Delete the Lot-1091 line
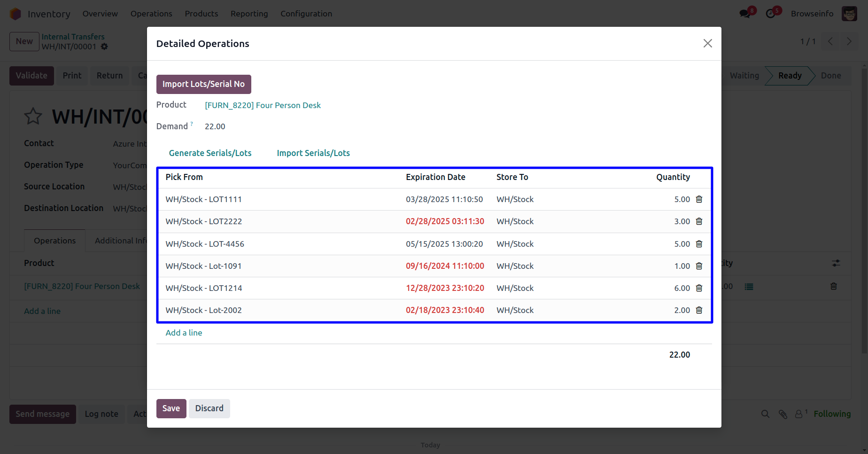 click(699, 266)
